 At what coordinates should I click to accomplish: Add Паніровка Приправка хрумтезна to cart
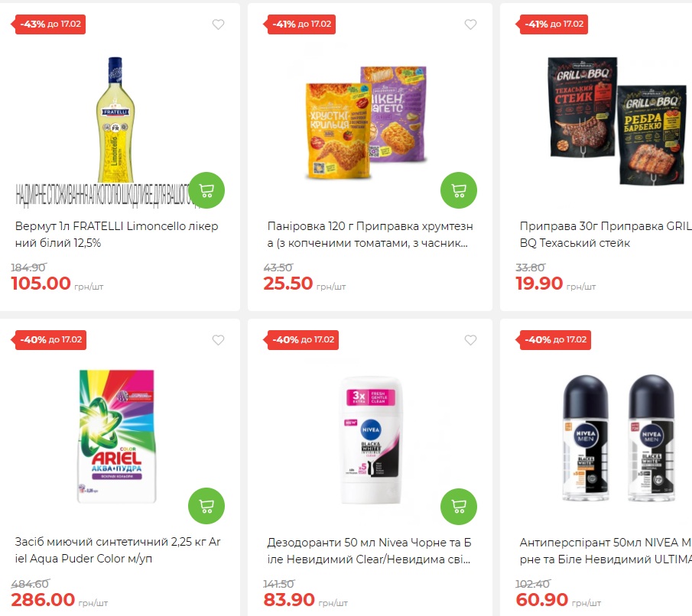[x=459, y=190]
